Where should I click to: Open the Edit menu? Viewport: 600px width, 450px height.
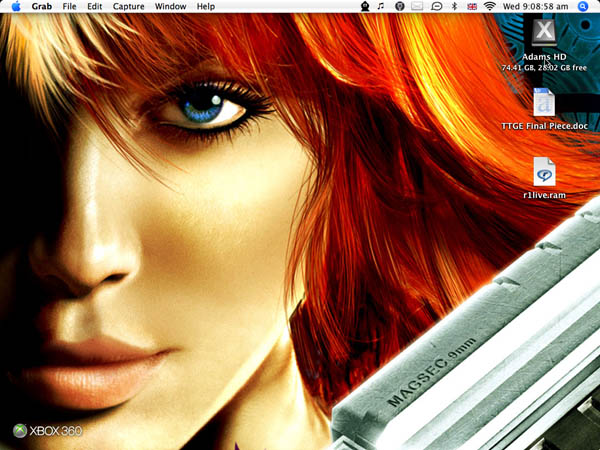tap(95, 7)
